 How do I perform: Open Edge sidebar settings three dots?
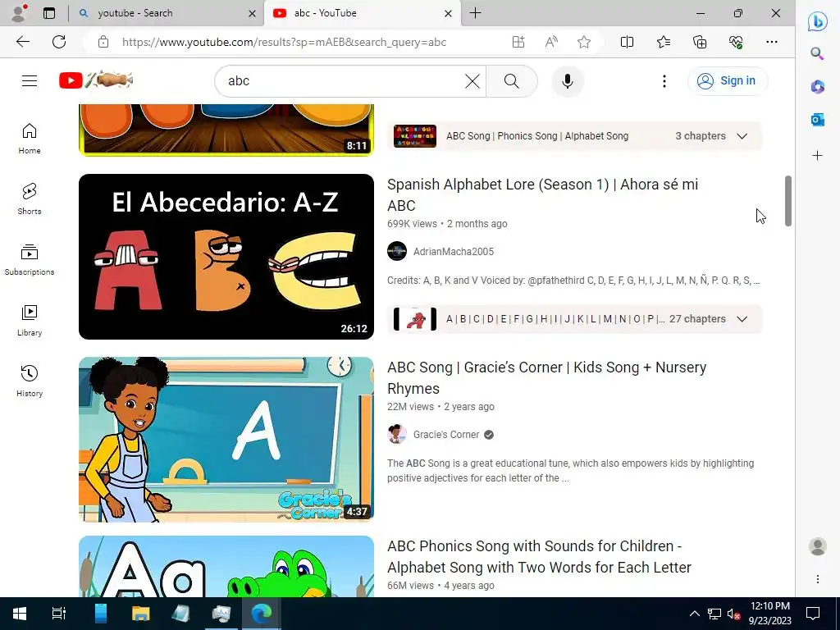pyautogui.click(x=818, y=579)
